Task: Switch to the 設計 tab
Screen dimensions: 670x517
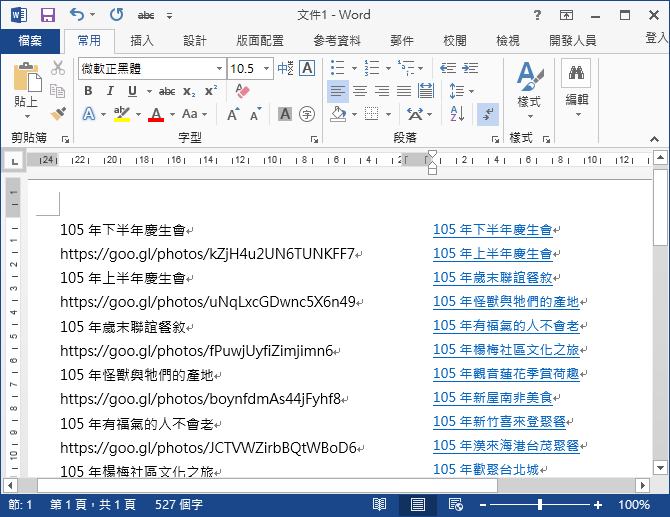Action: (x=195, y=41)
